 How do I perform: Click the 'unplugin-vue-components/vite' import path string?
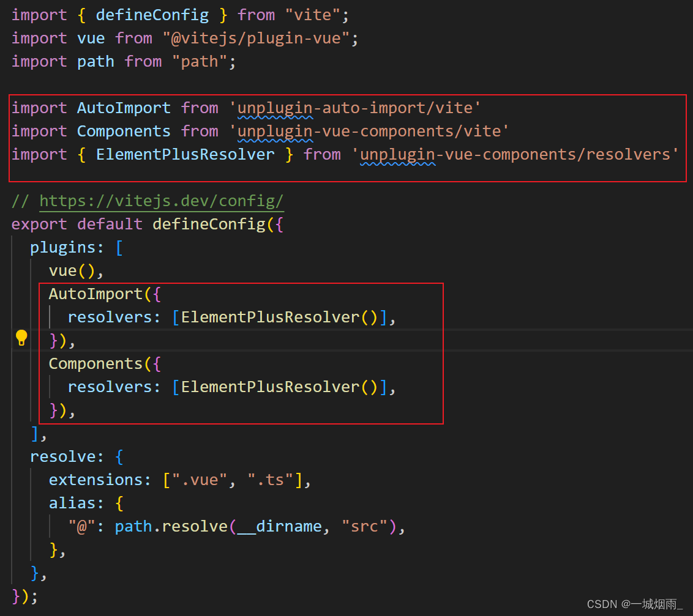[370, 132]
